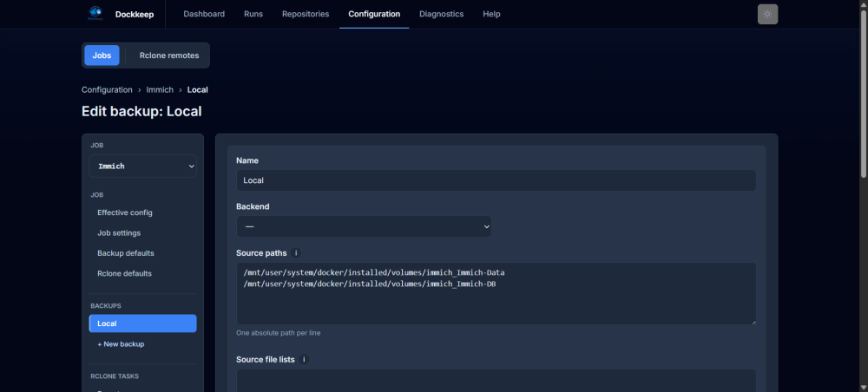The width and height of the screenshot is (868, 392).
Task: Expand the Backend dropdown
Action: pos(364,226)
